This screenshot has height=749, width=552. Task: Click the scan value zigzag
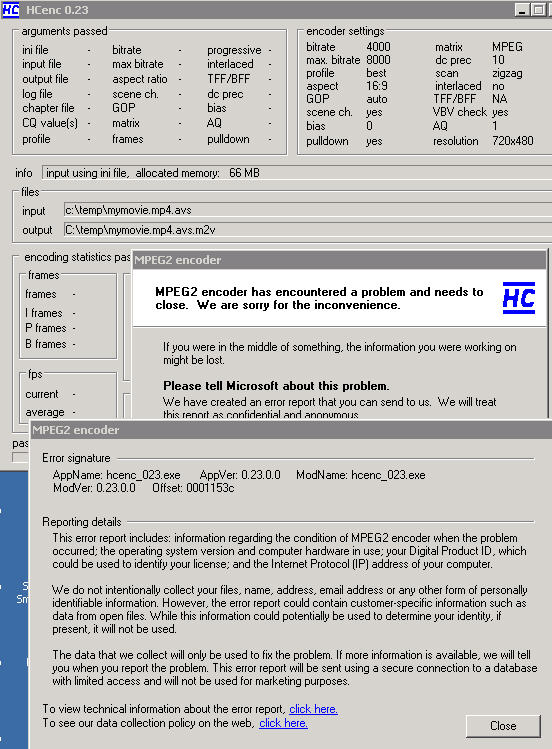(507, 73)
